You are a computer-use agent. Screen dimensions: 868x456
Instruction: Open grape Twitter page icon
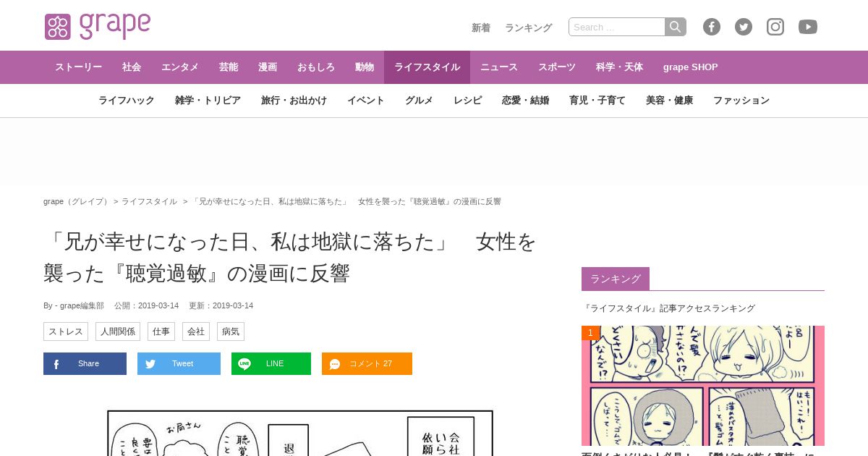point(744,27)
